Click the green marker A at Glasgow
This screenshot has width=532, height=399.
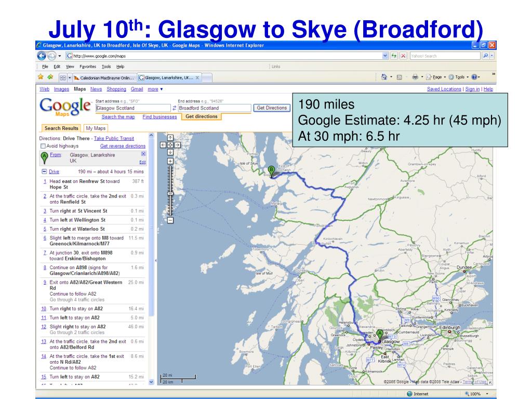tap(380, 334)
